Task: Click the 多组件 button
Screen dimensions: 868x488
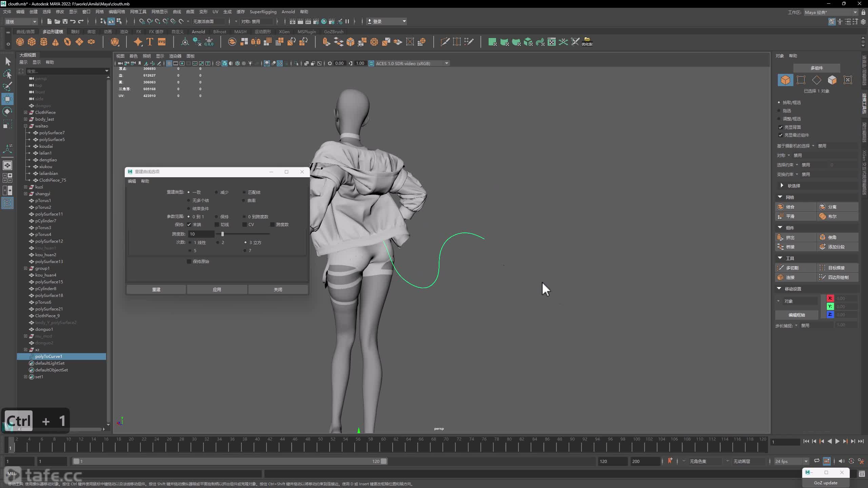Action: point(816,68)
